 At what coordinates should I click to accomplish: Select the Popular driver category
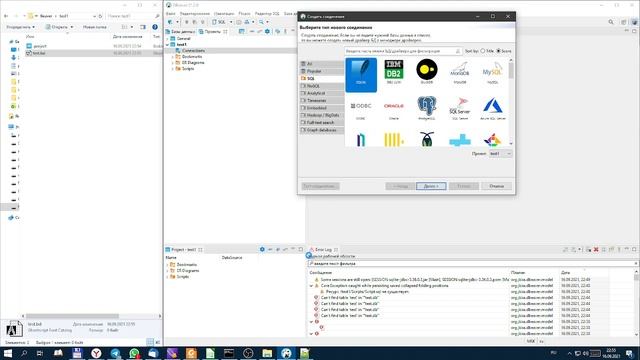(x=322, y=71)
